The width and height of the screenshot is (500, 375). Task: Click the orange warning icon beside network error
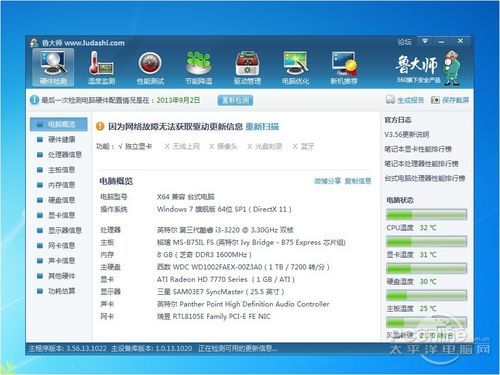(100, 126)
